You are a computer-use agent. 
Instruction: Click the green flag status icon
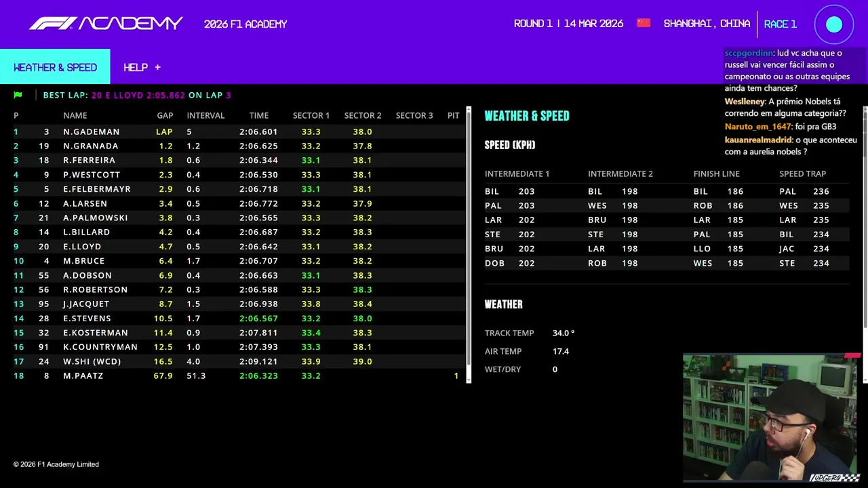(x=18, y=95)
